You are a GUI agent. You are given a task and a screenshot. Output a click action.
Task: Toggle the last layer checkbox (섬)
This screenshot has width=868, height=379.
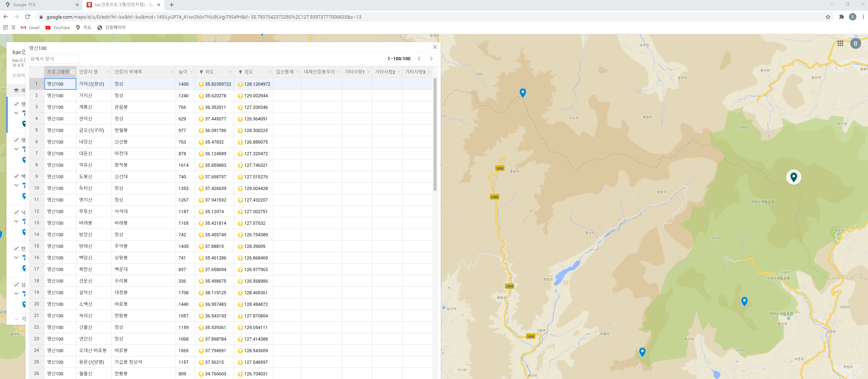[x=16, y=284]
